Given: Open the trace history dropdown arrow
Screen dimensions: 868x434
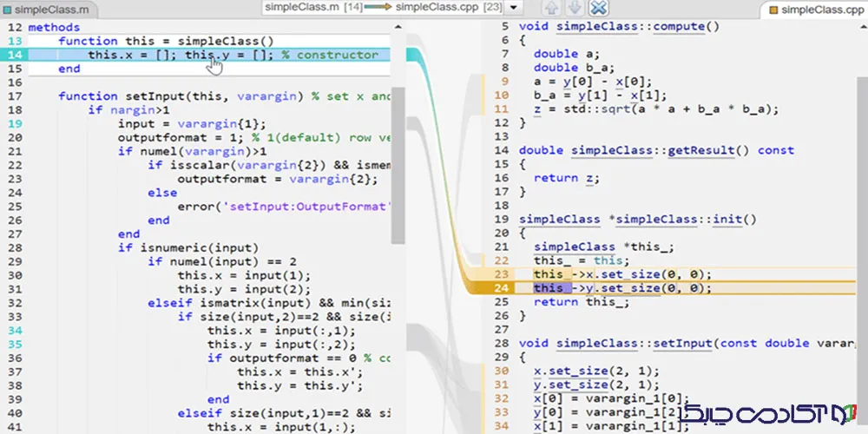Looking at the screenshot, I should pyautogui.click(x=514, y=8).
